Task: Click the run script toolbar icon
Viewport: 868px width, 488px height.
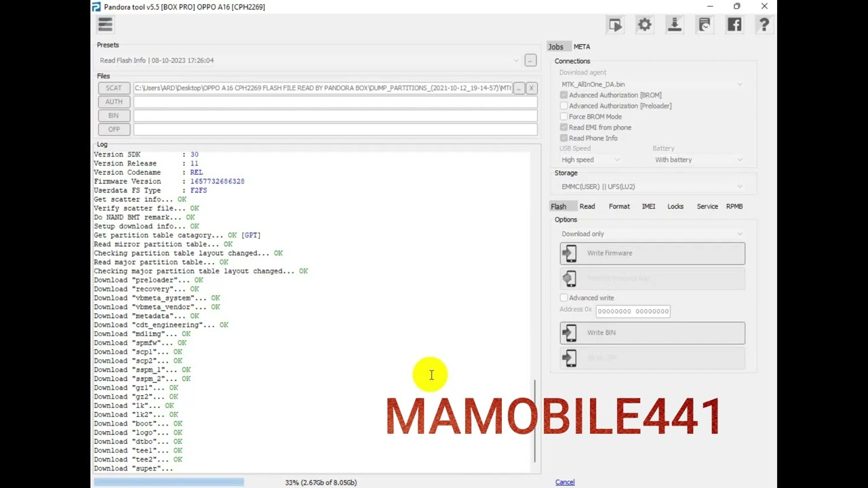Action: (x=615, y=25)
